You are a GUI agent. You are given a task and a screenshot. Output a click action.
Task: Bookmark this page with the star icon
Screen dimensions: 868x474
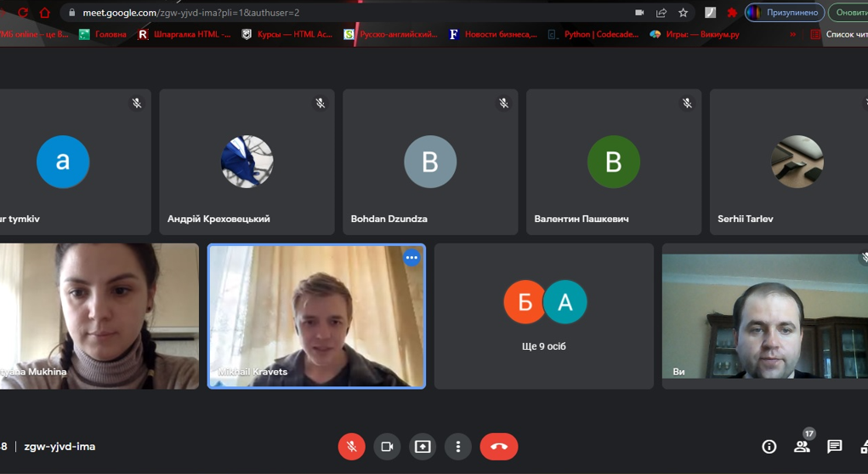(683, 13)
